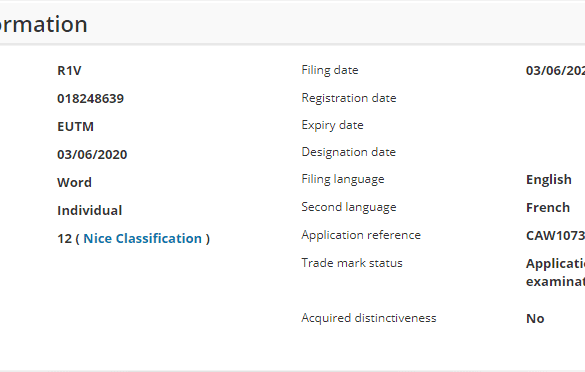
Task: Open the Nice Classification link
Action: tap(143, 238)
